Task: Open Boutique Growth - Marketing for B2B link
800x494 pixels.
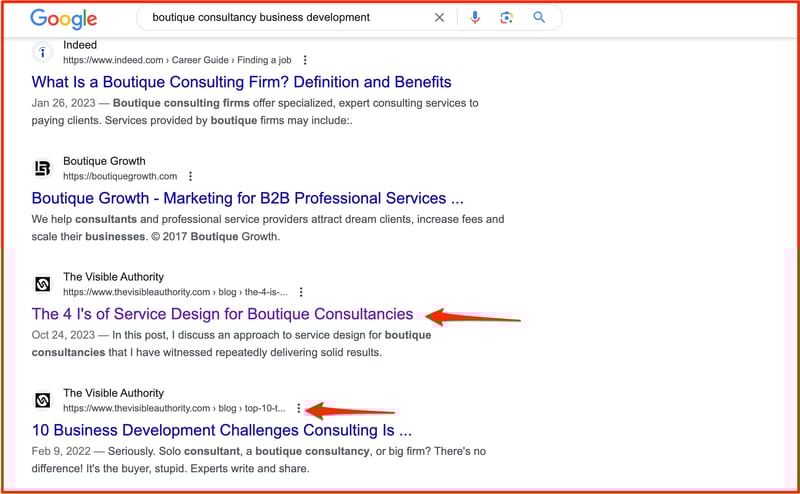Action: 247,198
